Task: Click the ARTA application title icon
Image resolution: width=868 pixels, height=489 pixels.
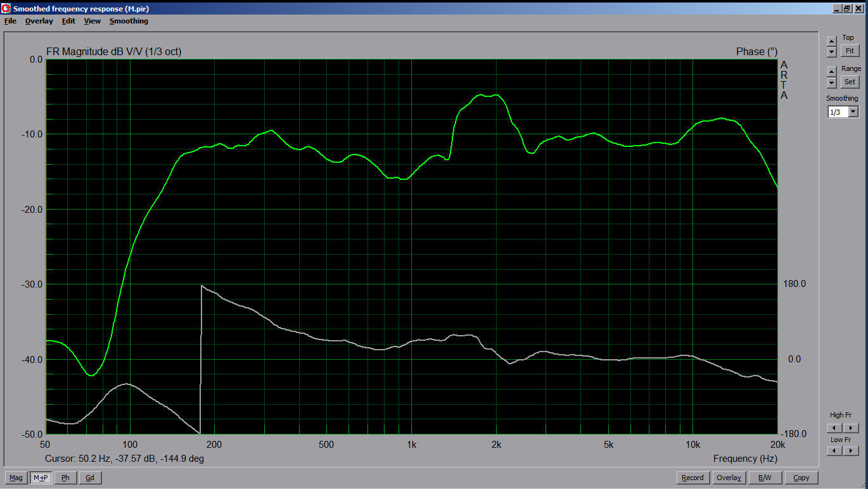Action: pyautogui.click(x=6, y=8)
